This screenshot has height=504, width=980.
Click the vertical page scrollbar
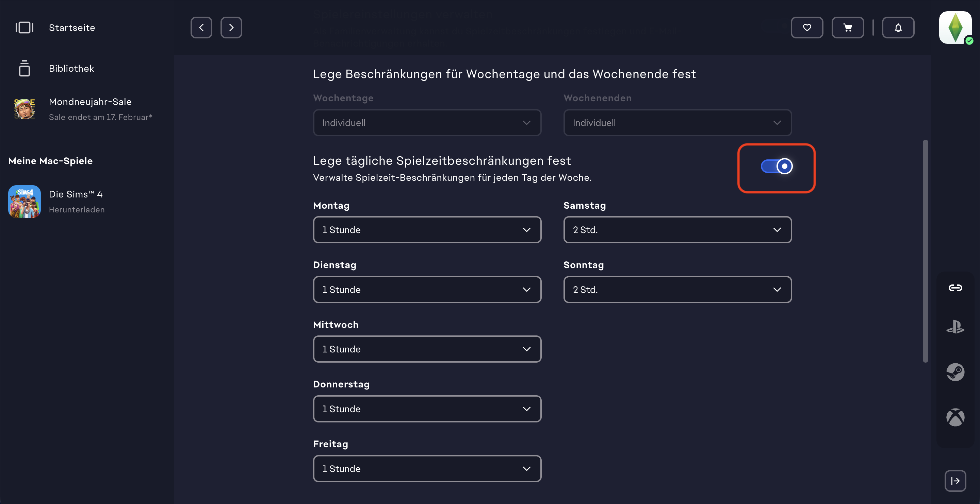[925, 251]
